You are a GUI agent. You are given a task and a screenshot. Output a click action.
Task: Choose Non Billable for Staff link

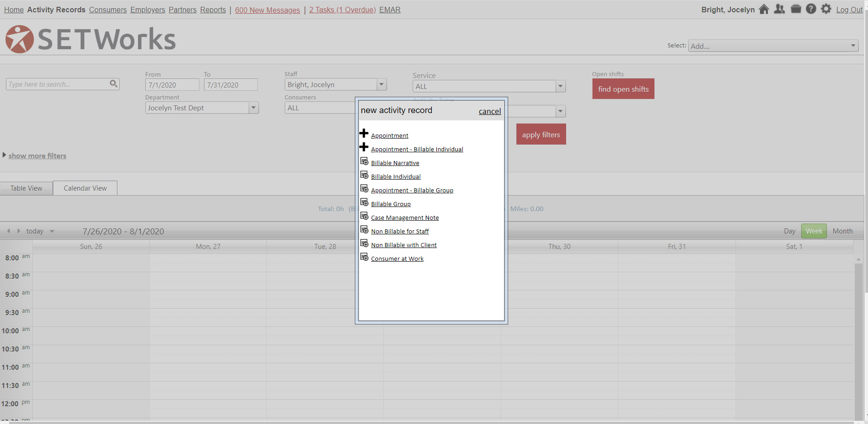tap(400, 231)
